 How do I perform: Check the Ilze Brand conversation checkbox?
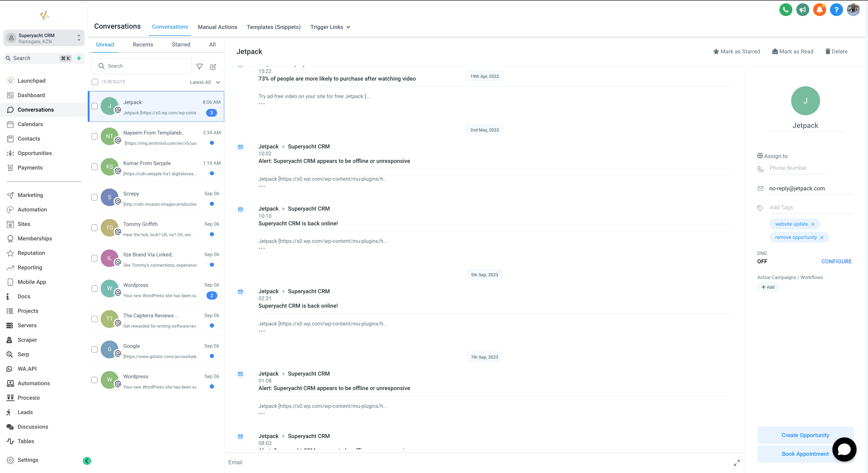95,258
